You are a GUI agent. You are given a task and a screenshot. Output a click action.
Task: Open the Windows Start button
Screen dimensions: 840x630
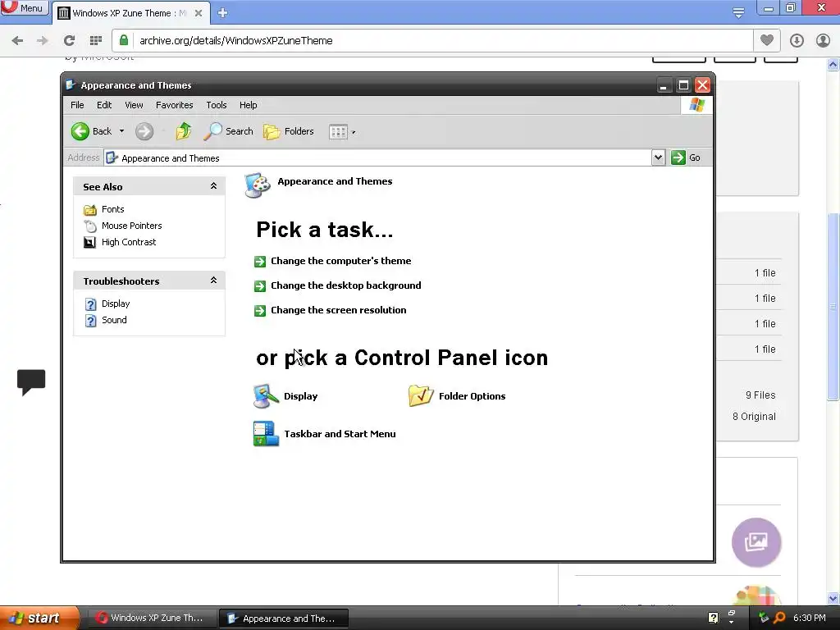pos(39,618)
